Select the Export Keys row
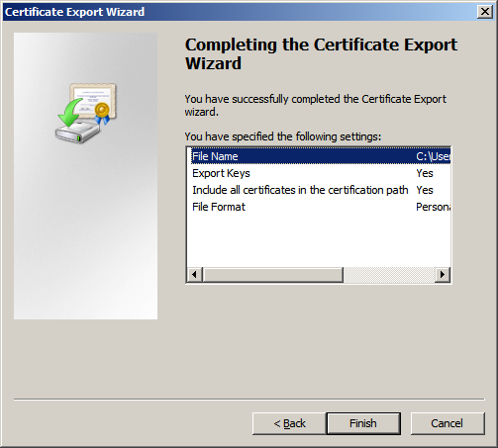The image size is (498, 448). pyautogui.click(x=321, y=173)
